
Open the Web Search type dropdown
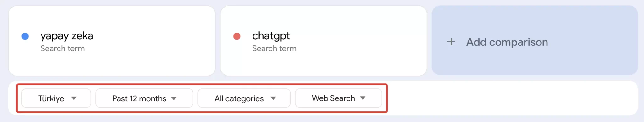pos(339,98)
